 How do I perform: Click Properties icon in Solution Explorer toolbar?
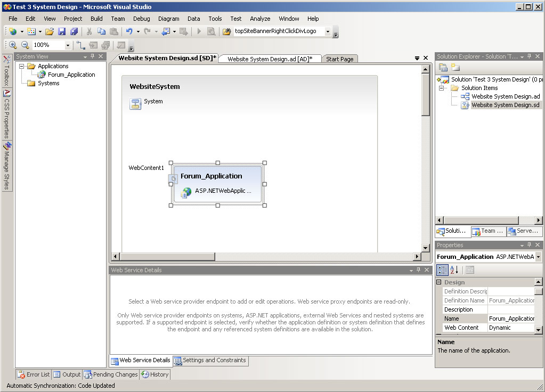tap(443, 67)
